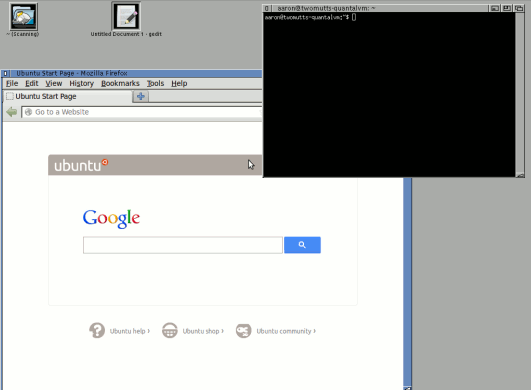Open the File menu in Firefox

12,83
